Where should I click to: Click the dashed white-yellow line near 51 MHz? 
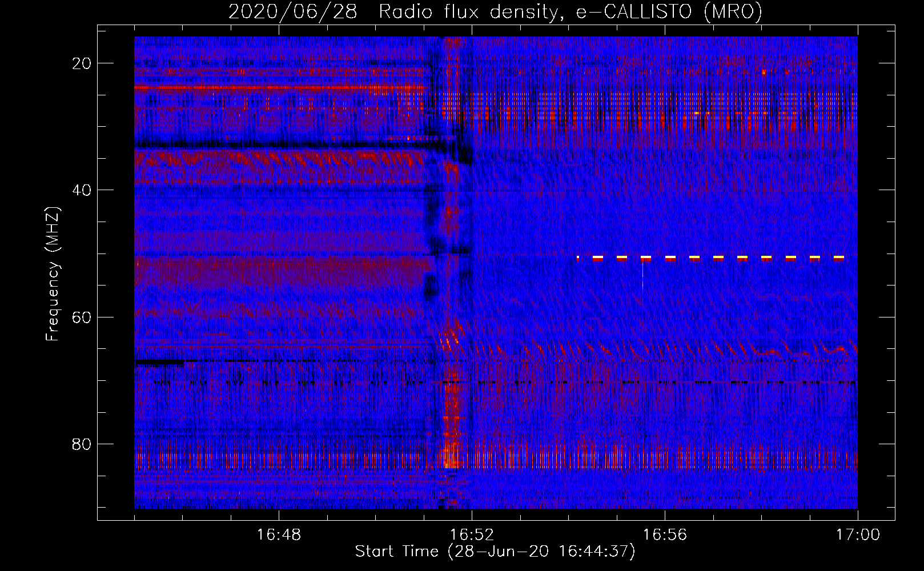click(710, 258)
